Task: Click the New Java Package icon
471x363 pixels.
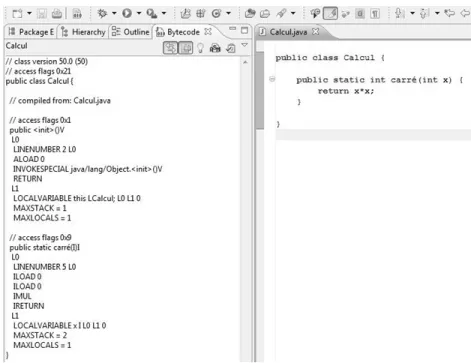Action: (x=201, y=13)
